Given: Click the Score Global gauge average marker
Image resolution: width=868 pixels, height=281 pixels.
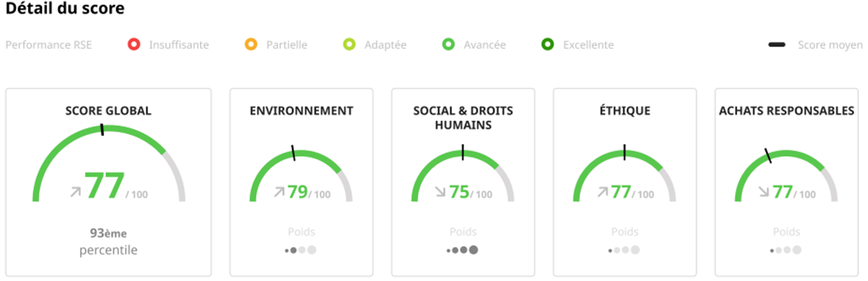Looking at the screenshot, I should click(102, 130).
